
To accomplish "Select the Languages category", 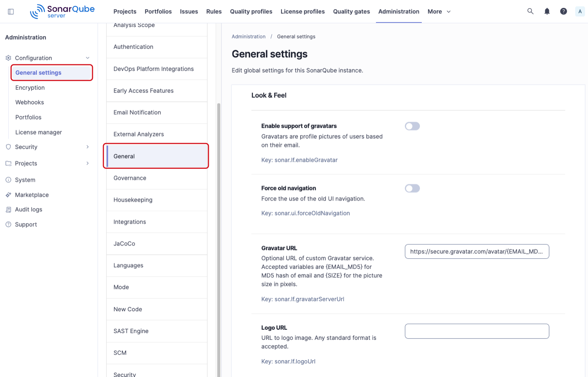I will pos(157,266).
